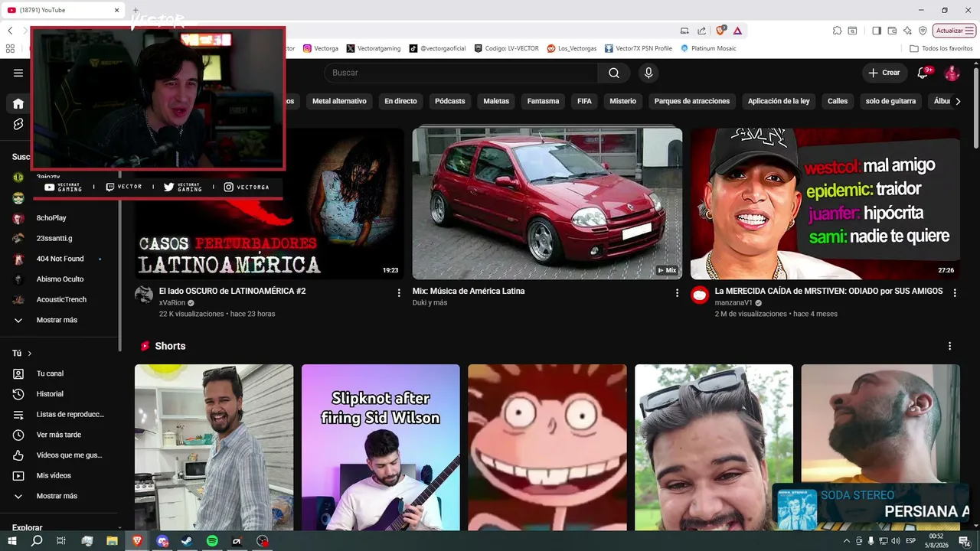Image resolution: width=980 pixels, height=551 pixels.
Task: Open the 404 Not Found subscription
Action: click(x=61, y=259)
